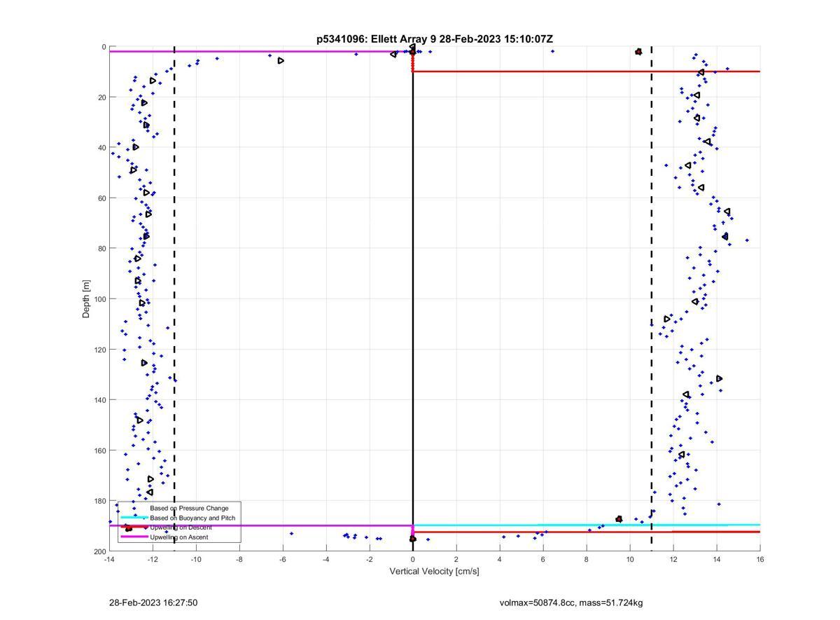Click the x-axis tick label '6'
Image resolution: width=840 pixels, height=620 pixels.
[543, 559]
